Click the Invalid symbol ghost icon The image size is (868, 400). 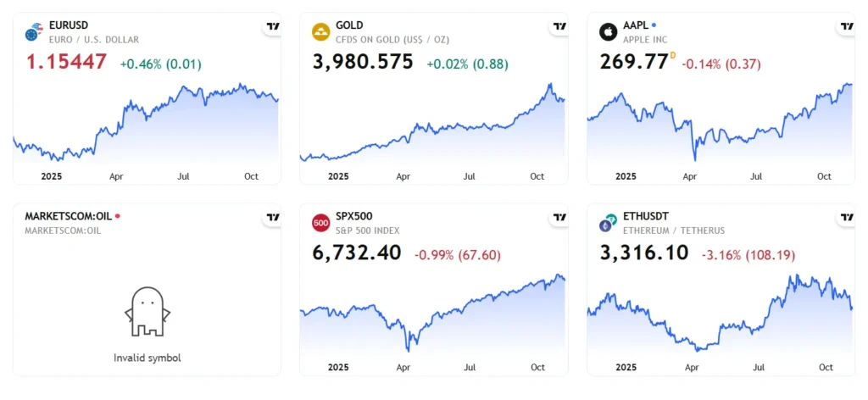point(147,311)
